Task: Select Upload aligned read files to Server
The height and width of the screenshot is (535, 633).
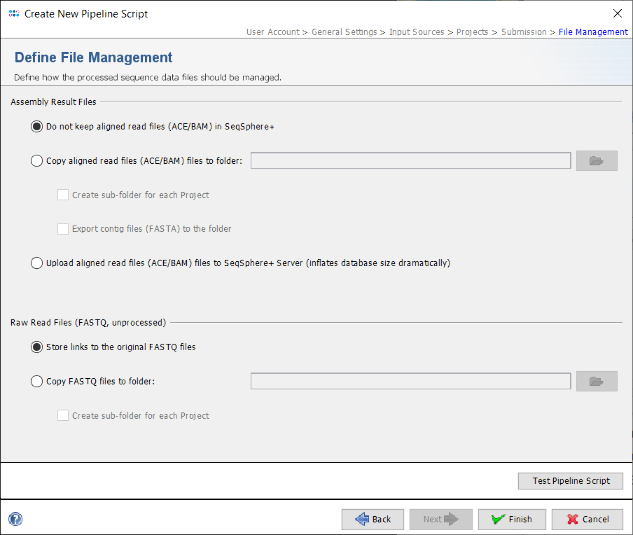Action: pyautogui.click(x=38, y=263)
